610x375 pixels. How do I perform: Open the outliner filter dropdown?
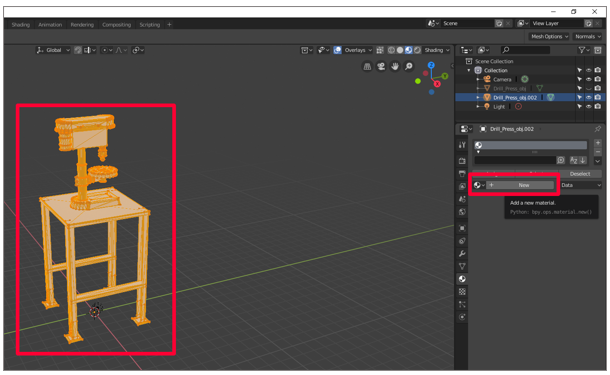[x=584, y=50]
